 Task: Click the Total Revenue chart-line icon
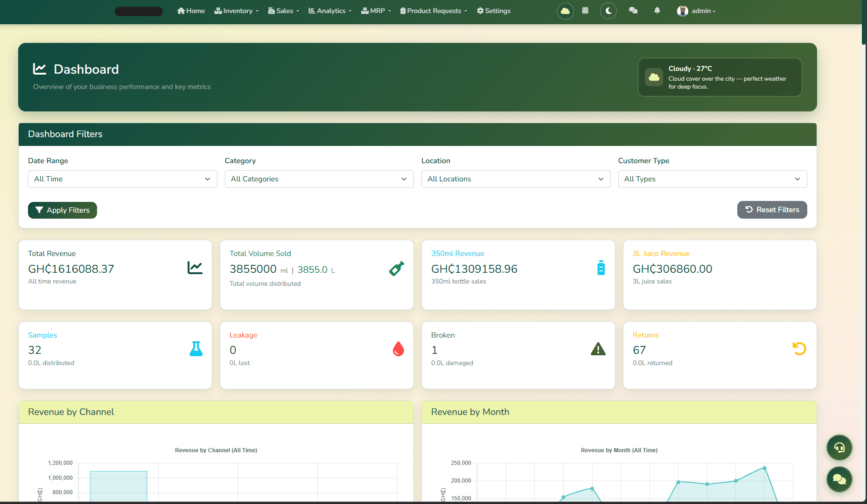195,268
